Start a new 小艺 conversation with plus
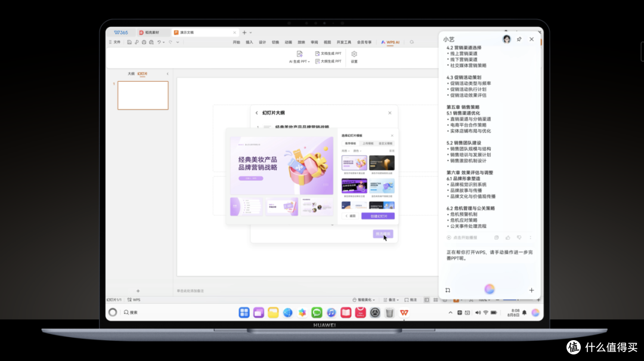Screen dimensions: 644x361 [x=531, y=290]
